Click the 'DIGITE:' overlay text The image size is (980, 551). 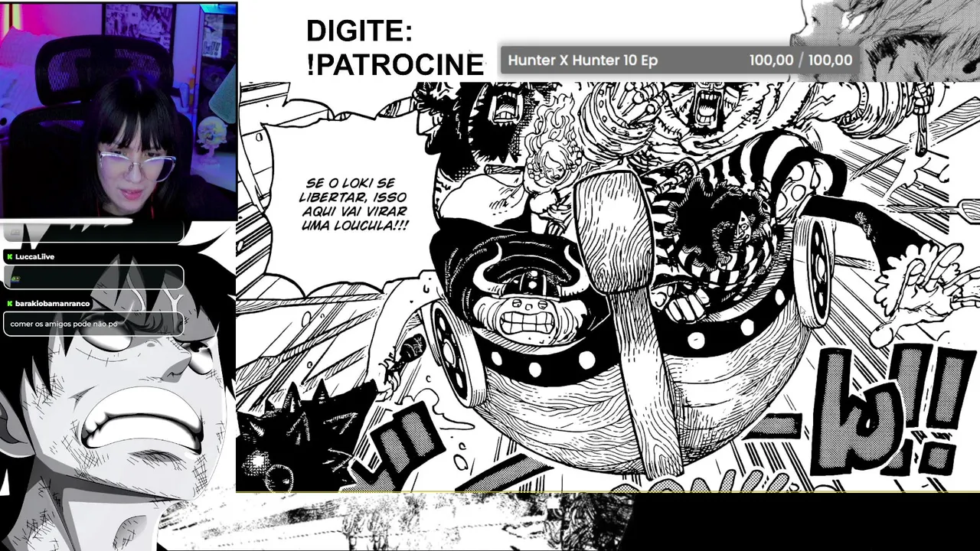click(x=359, y=31)
